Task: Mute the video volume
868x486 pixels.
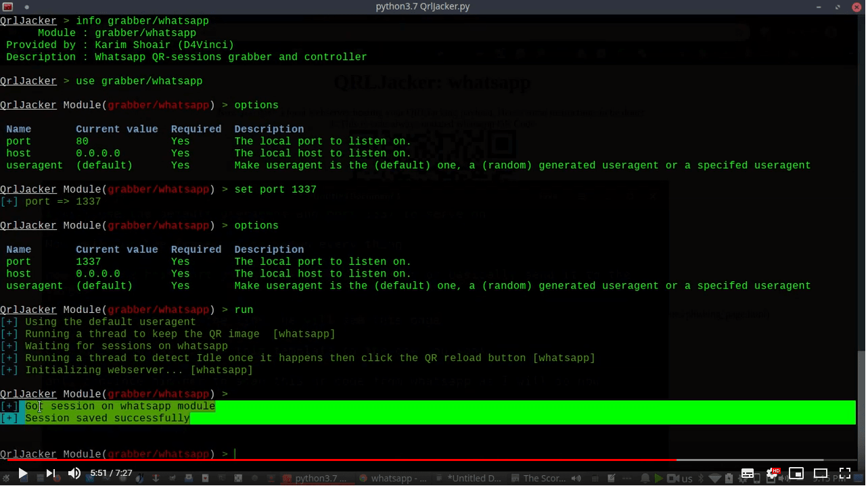Action: [74, 473]
